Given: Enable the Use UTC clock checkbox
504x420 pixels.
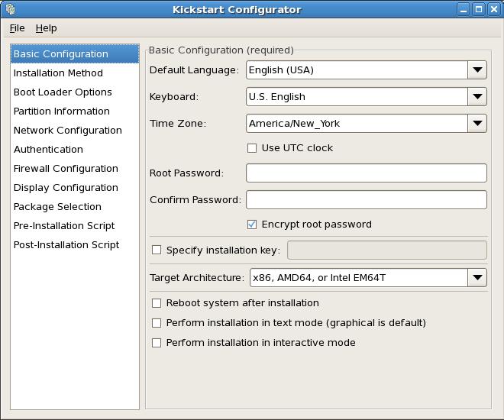Looking at the screenshot, I should 252,148.
